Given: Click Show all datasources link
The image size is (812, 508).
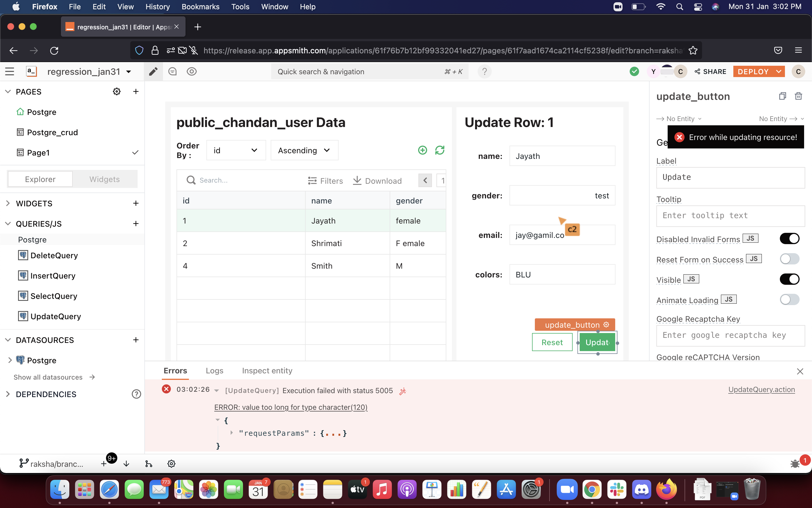Looking at the screenshot, I should [54, 377].
